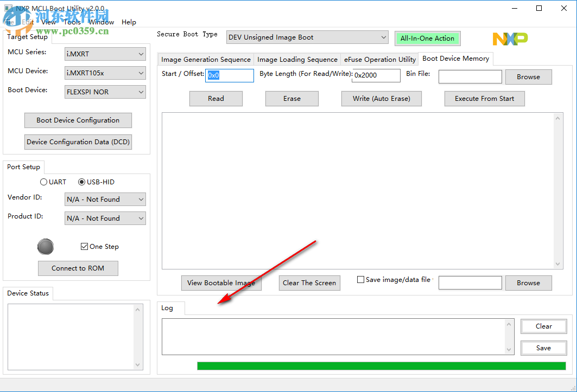Click Connect to ROM
The width and height of the screenshot is (577, 392).
[x=78, y=268]
